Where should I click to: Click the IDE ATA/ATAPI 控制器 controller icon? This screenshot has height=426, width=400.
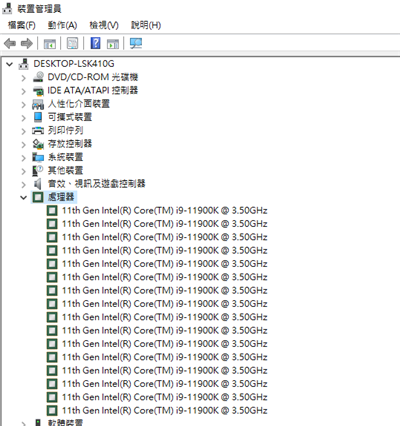click(x=38, y=90)
